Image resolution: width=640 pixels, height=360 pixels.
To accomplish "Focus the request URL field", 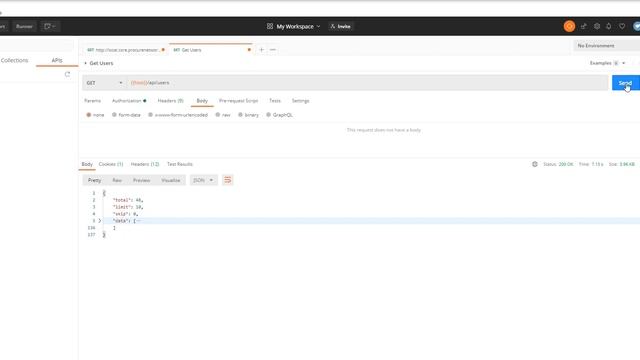I will pos(367,83).
